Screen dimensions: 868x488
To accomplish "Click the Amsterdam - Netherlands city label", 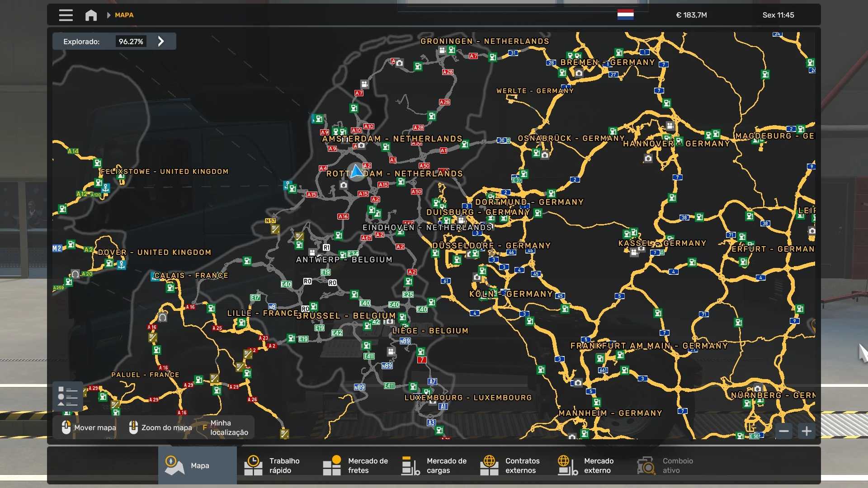I will (x=392, y=139).
